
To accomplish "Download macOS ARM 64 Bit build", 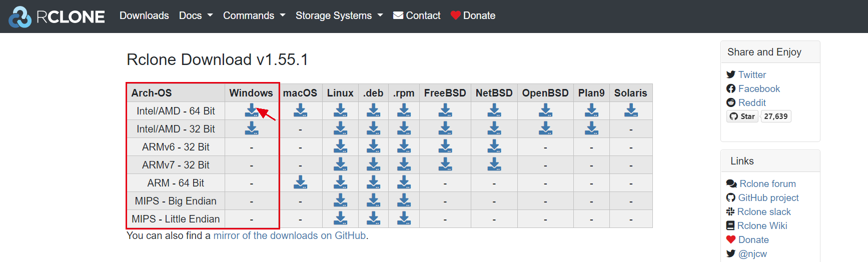I will tap(300, 182).
